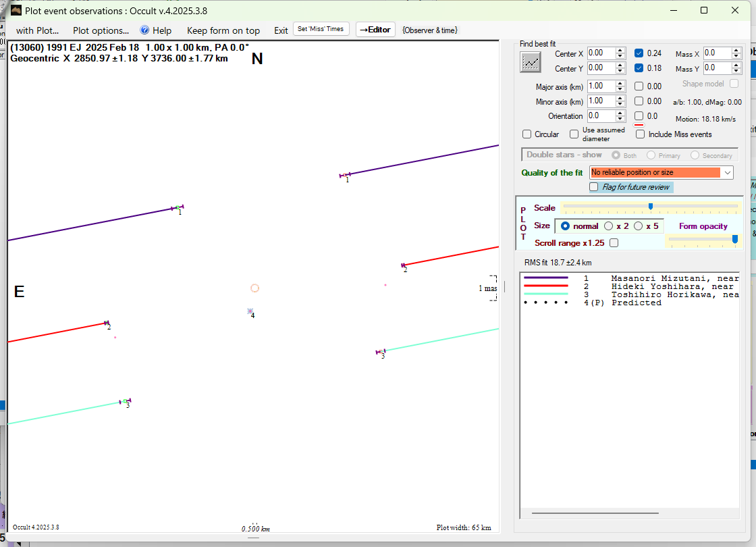Expand the Observer & time menu
756x547 pixels.
pos(429,30)
